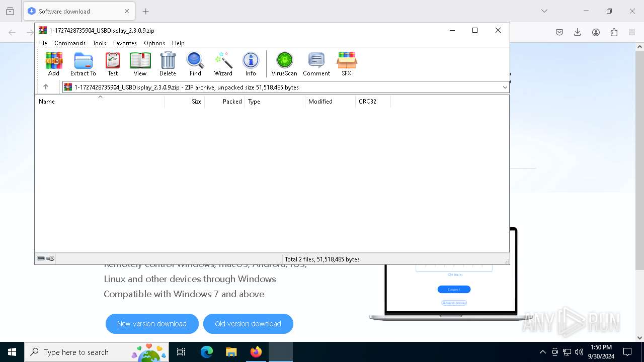The image size is (644, 362).
Task: Open the notification center
Action: coord(627,352)
